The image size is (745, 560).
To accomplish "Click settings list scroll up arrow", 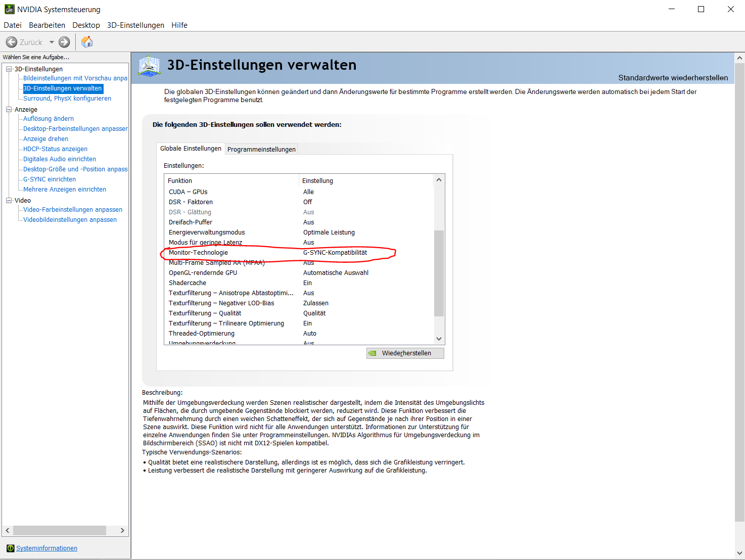I will [439, 180].
